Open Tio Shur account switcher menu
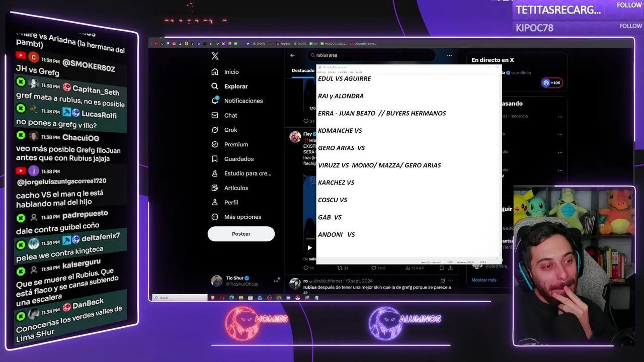 click(276, 281)
